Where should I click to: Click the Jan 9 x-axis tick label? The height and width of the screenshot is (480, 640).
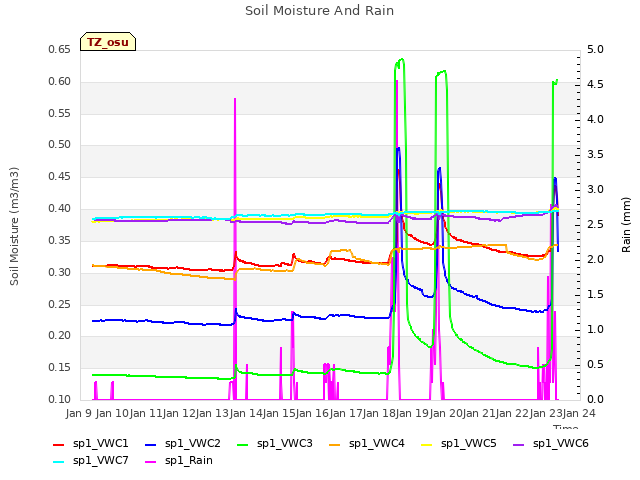(x=78, y=413)
